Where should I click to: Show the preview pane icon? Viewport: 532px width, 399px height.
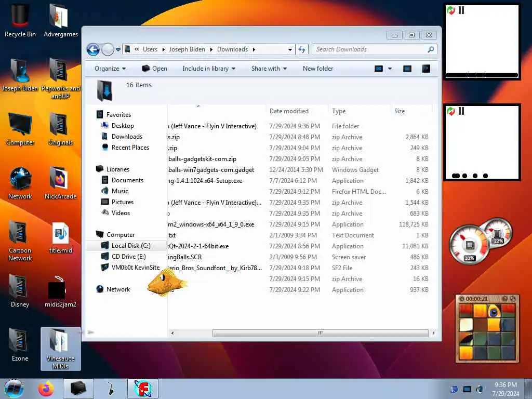tap(407, 69)
